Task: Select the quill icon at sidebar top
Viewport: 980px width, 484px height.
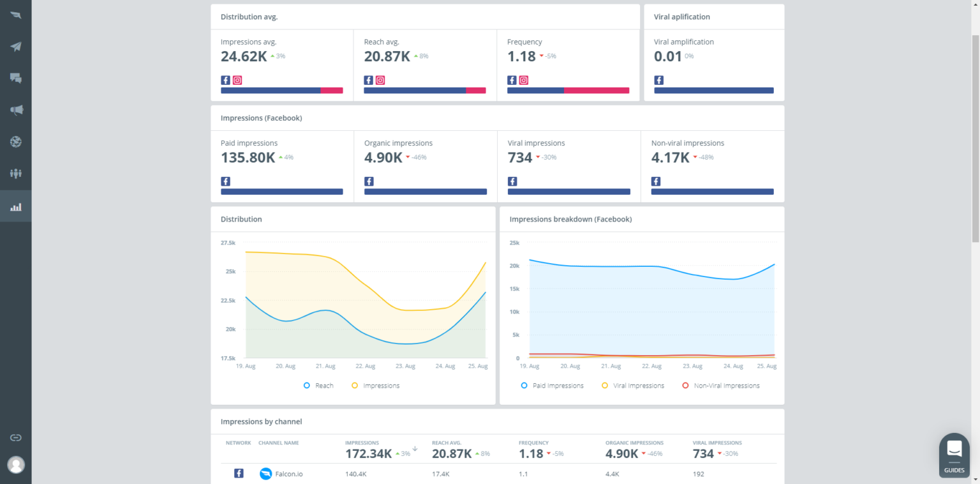Action: tap(15, 14)
